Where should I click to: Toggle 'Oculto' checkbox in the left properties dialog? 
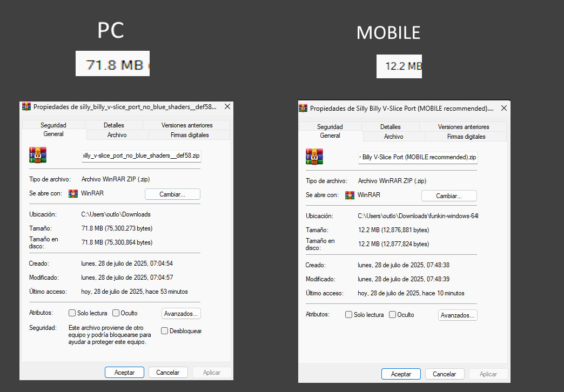[x=116, y=313]
